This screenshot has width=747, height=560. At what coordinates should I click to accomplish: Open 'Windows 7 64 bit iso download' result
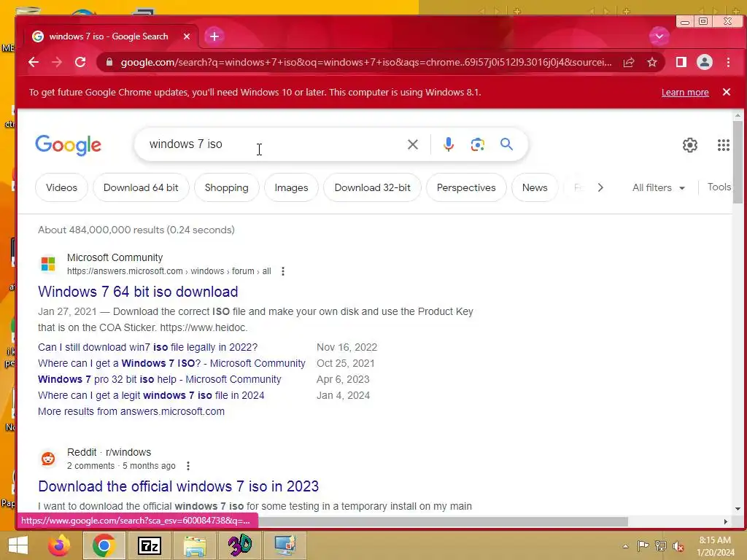click(138, 292)
